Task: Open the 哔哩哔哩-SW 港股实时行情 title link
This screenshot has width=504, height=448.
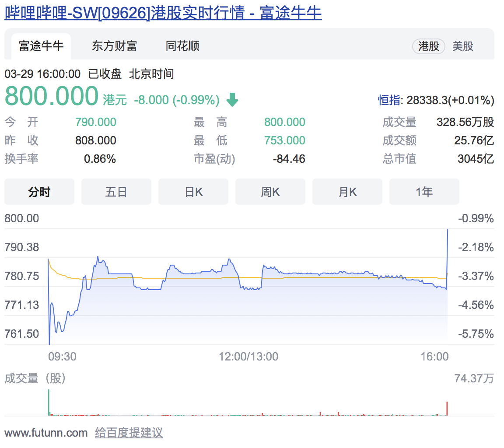Action: 163,13
